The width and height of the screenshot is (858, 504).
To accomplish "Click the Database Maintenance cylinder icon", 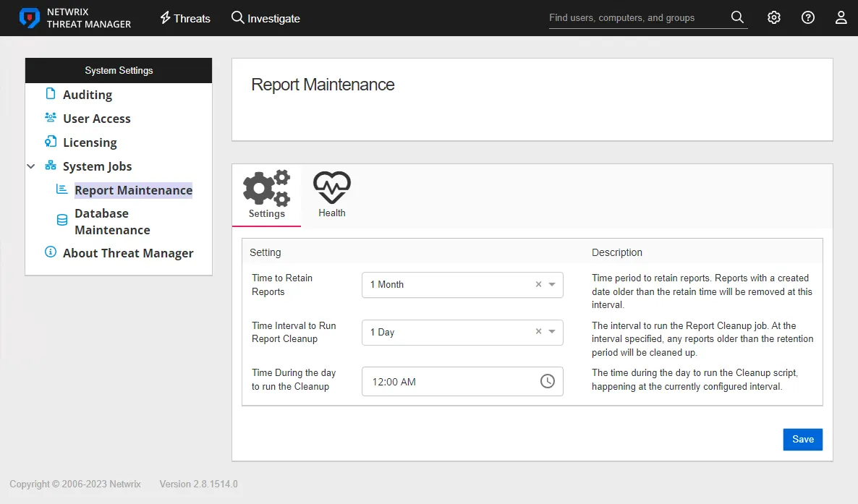I will pyautogui.click(x=62, y=220).
